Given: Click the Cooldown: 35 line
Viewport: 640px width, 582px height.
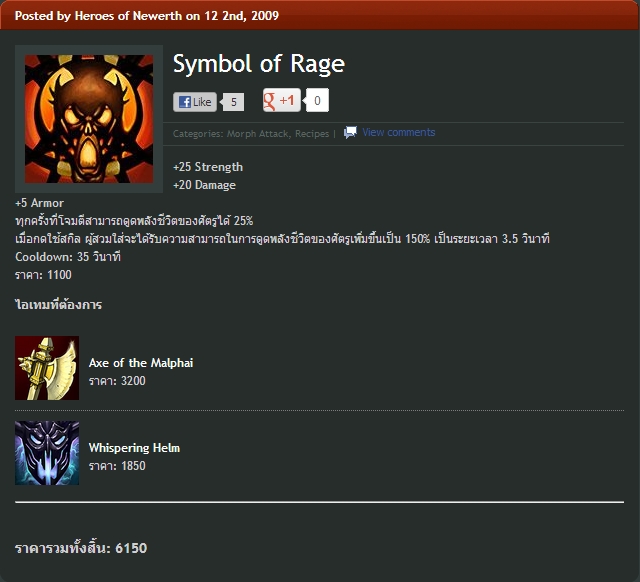Looking at the screenshot, I should point(68,257).
